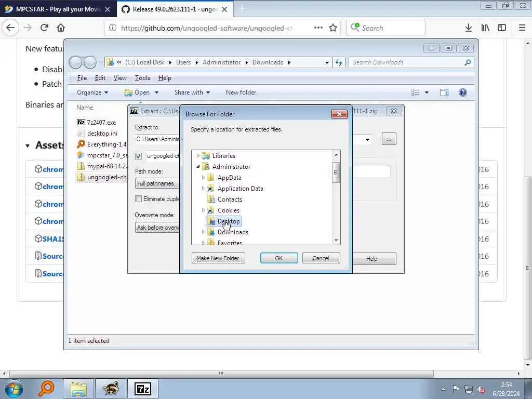Open the Edit menu in Explorer
Image resolution: width=532 pixels, height=399 pixels.
click(x=100, y=78)
